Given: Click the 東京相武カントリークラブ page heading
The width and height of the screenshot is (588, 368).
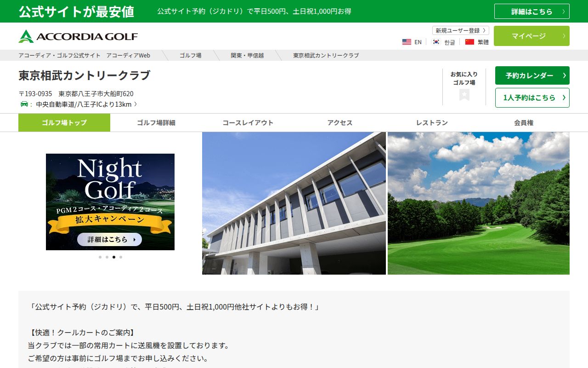Looking at the screenshot, I should click(85, 75).
